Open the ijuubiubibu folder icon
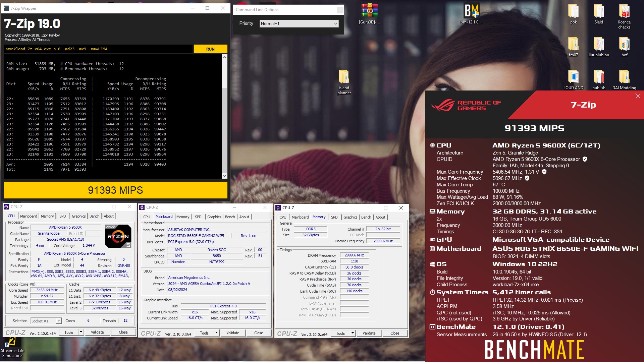 pyautogui.click(x=599, y=47)
